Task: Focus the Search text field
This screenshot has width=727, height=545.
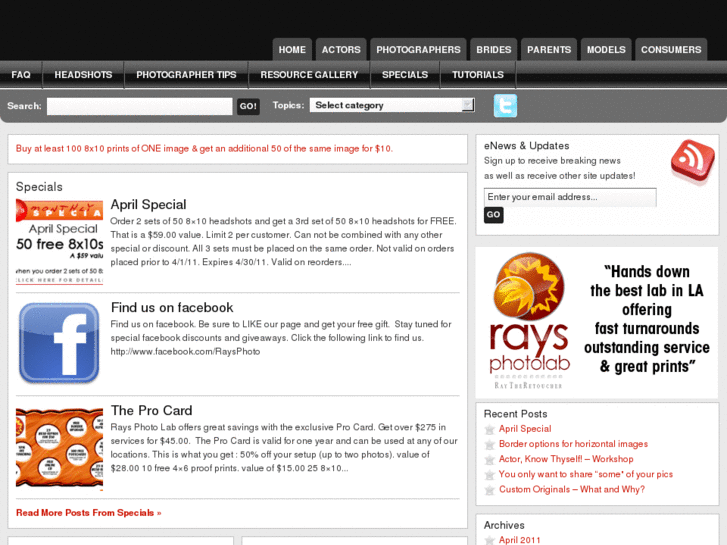Action: click(x=140, y=106)
